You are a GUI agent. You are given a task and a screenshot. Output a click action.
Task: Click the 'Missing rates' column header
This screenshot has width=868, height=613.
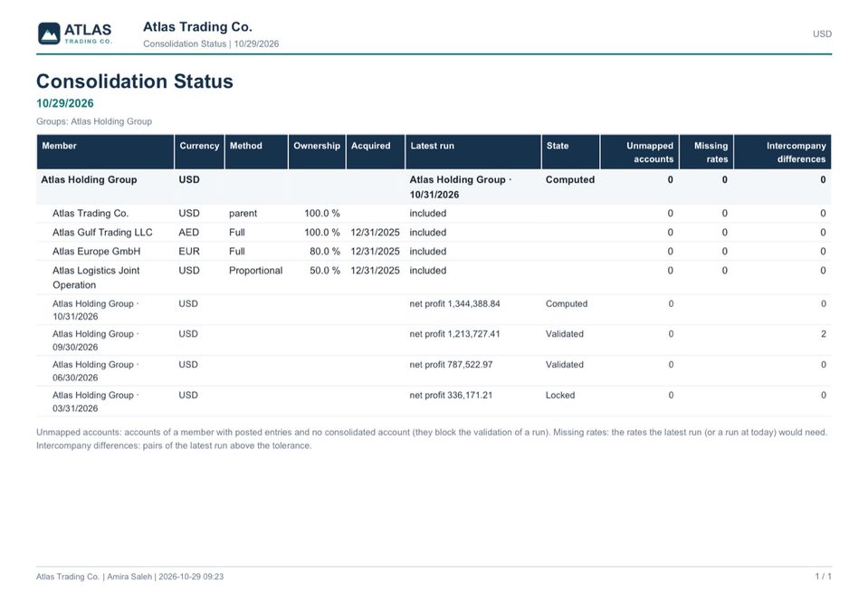pos(706,152)
